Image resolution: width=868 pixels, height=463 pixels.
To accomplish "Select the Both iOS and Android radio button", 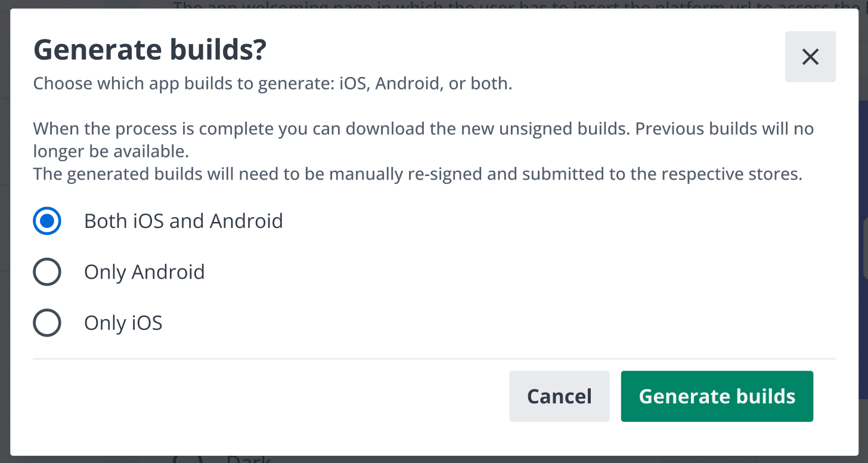I will point(47,221).
